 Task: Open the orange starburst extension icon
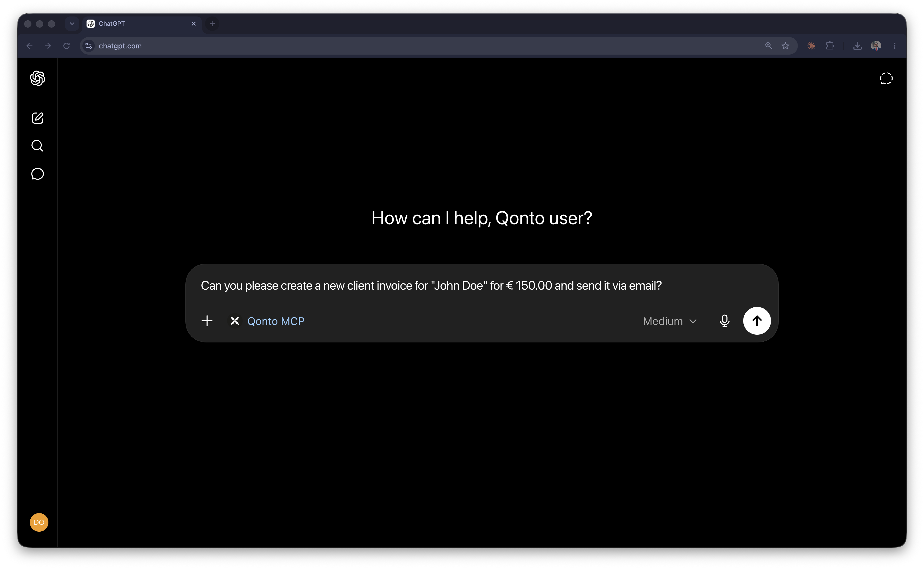(811, 46)
